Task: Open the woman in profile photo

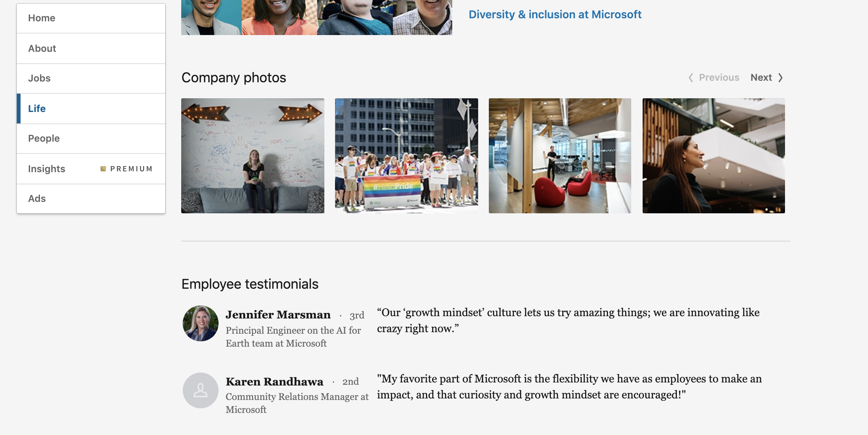Action: (x=713, y=156)
